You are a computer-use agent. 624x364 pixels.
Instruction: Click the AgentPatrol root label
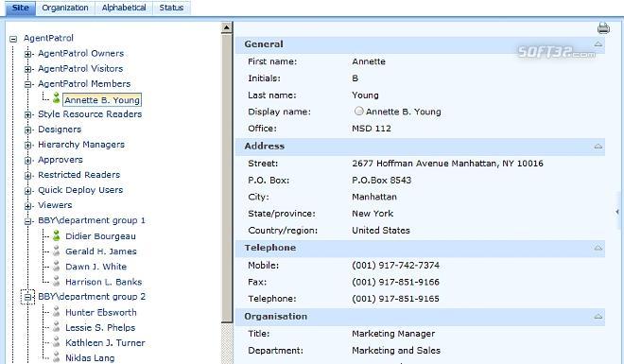[48, 38]
